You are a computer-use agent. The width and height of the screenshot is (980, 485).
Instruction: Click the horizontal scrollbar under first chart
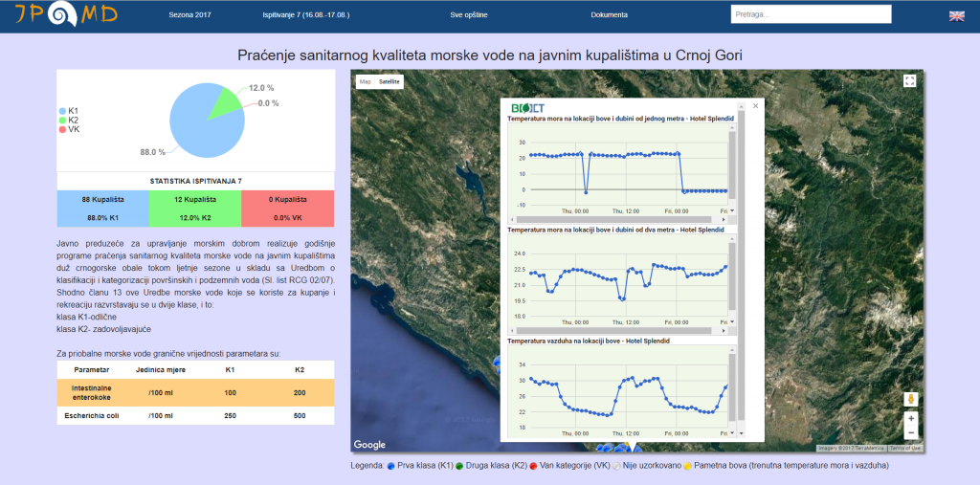click(619, 219)
